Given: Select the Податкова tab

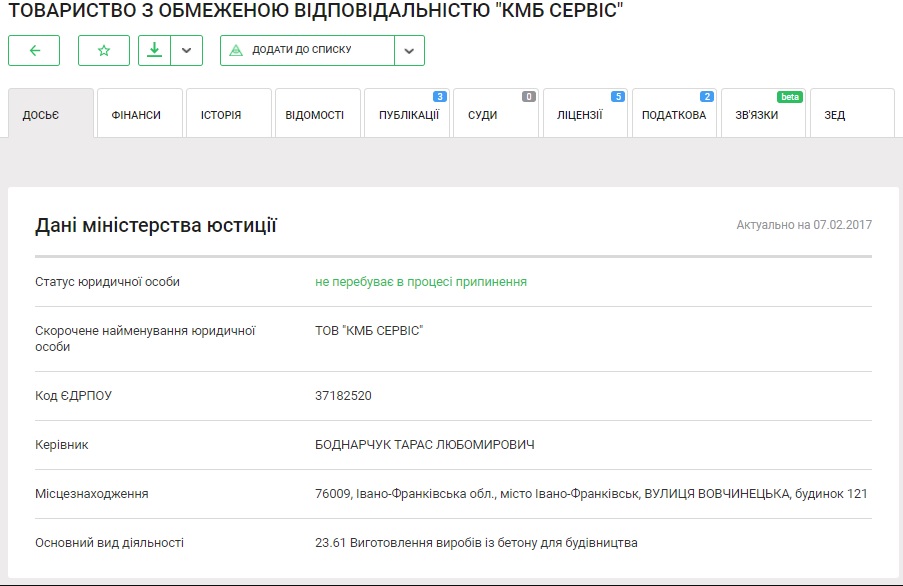Looking at the screenshot, I should click(674, 115).
